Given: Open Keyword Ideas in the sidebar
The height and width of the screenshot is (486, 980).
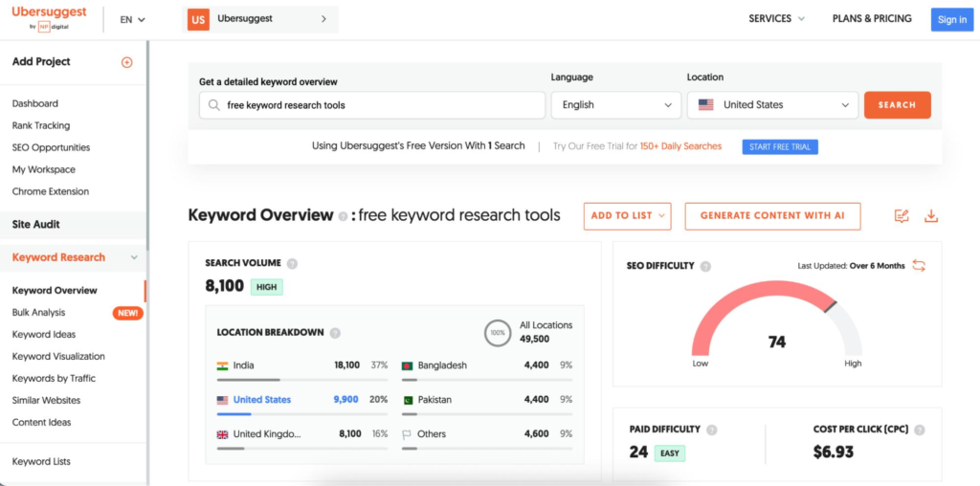Looking at the screenshot, I should tap(44, 334).
